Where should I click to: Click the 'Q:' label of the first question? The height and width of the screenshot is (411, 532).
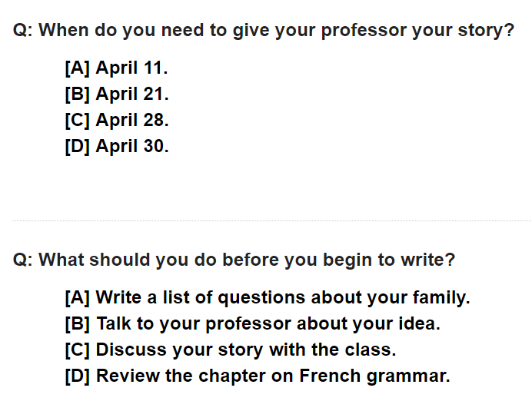pyautogui.click(x=23, y=31)
